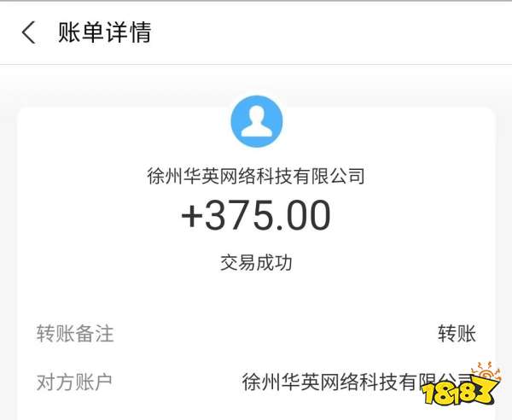
Task: Click the 交易成功 status text
Action: pos(256,263)
